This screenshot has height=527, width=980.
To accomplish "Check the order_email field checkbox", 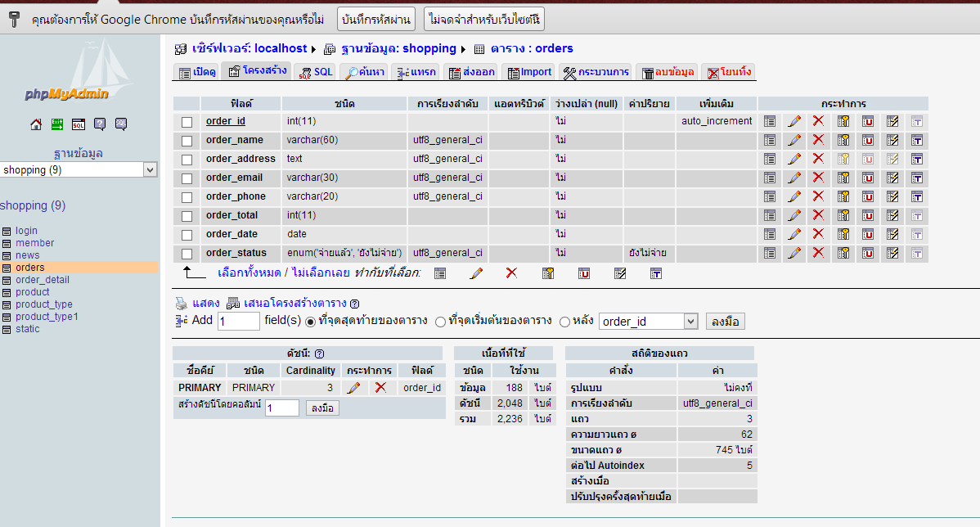I will [187, 178].
